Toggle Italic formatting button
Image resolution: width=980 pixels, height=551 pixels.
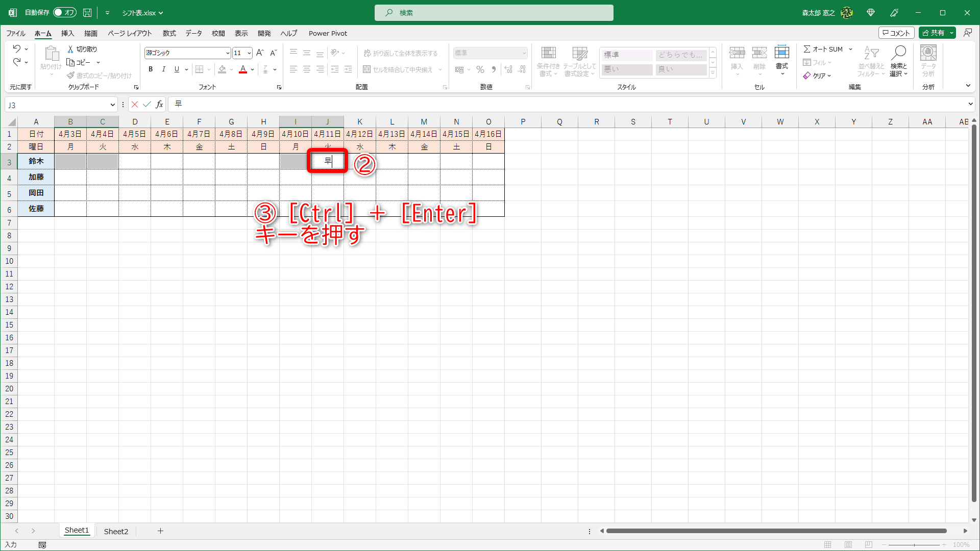click(163, 69)
